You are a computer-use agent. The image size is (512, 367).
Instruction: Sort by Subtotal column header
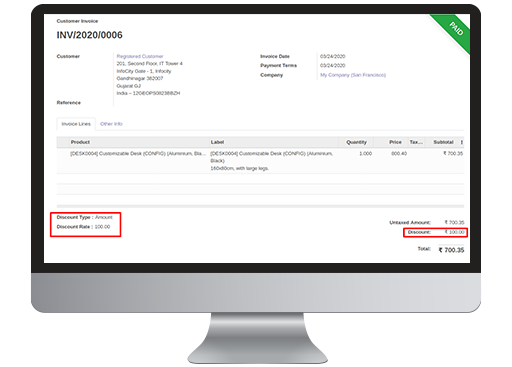(443, 142)
